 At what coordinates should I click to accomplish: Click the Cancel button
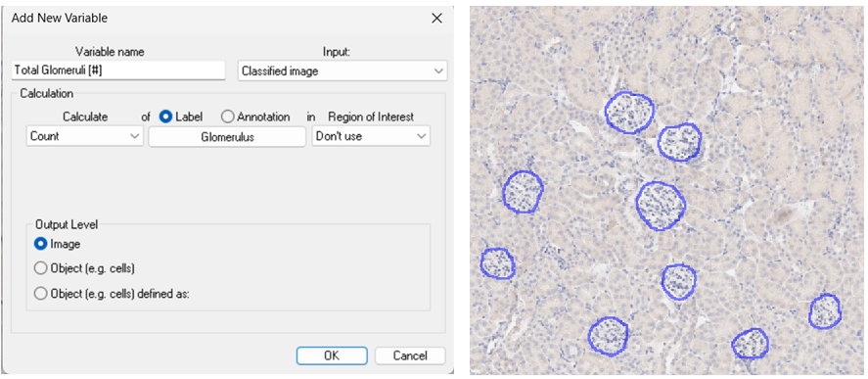click(x=410, y=355)
